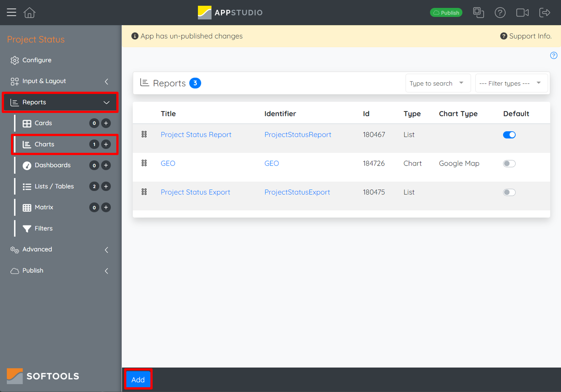Click the Reports count badge 3
Viewport: 561px width, 392px height.
tap(195, 83)
